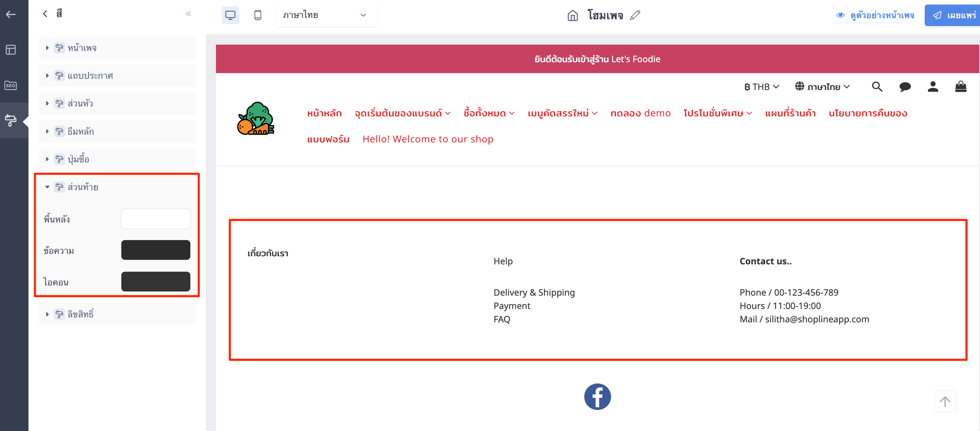
Task: Expand the ลิขสิทธิ์ color section
Action: point(117,314)
